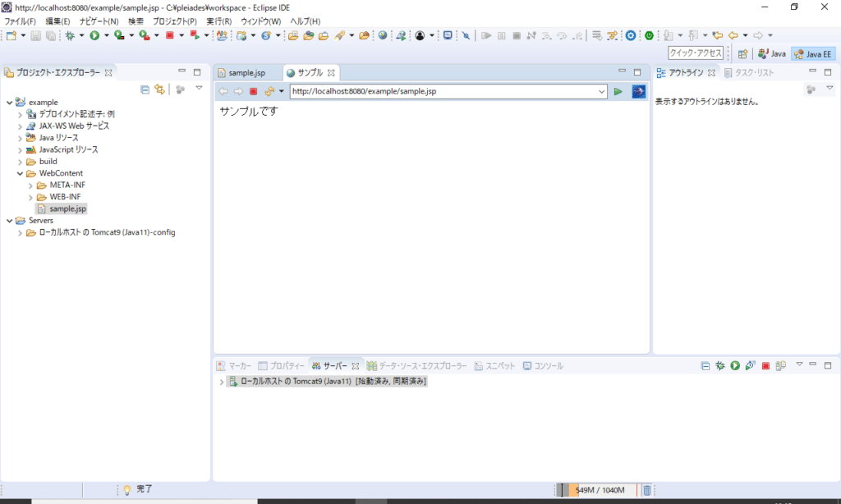The width and height of the screenshot is (841, 504).
Task: Run garbage collector via trash icon
Action: (x=646, y=490)
